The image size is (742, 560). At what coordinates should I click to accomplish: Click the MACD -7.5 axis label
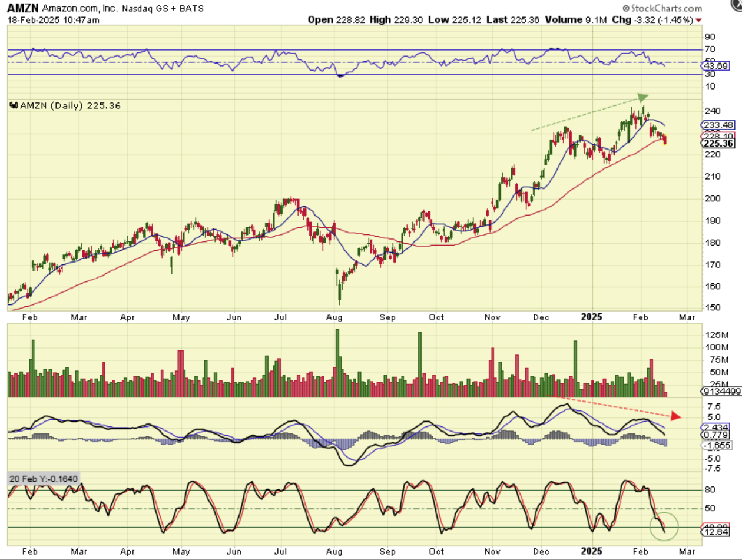[713, 469]
